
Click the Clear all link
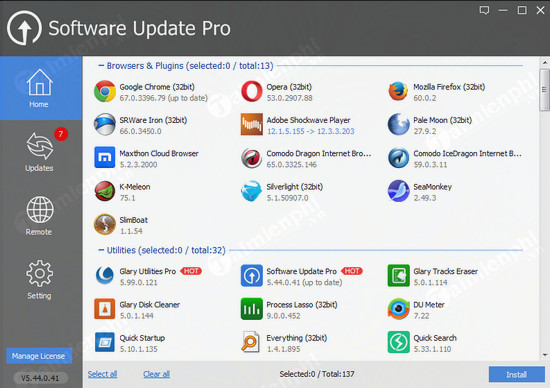coord(156,374)
